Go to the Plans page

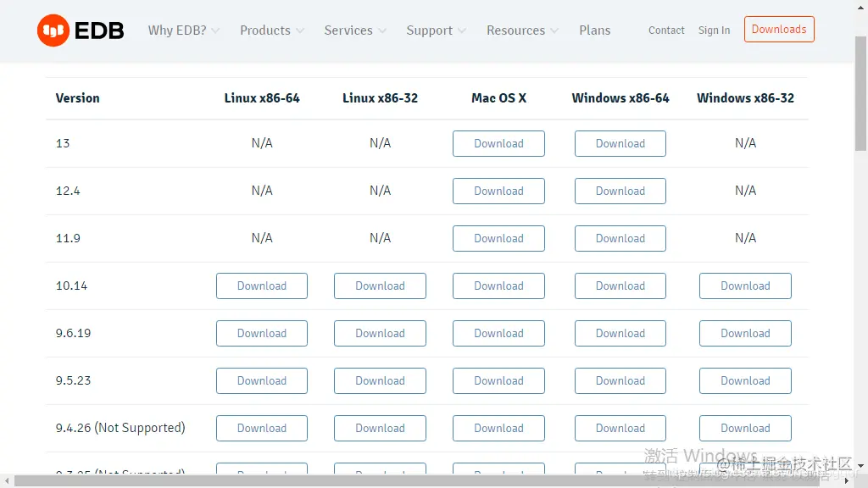594,30
